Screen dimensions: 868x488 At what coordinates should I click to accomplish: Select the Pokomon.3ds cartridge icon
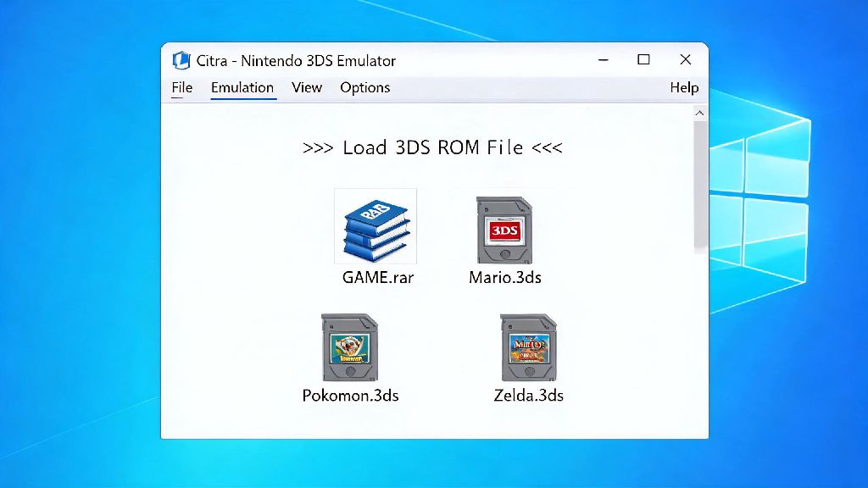point(349,347)
